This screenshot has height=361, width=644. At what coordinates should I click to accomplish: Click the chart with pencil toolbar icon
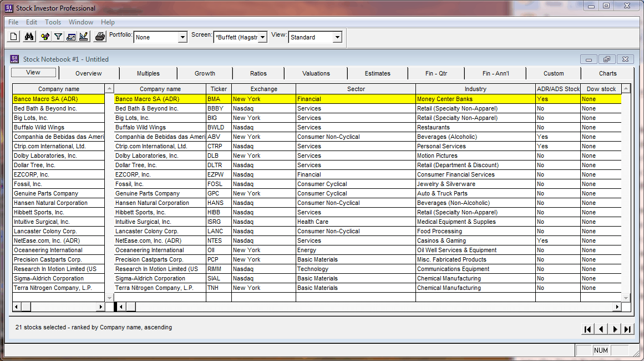pyautogui.click(x=84, y=37)
